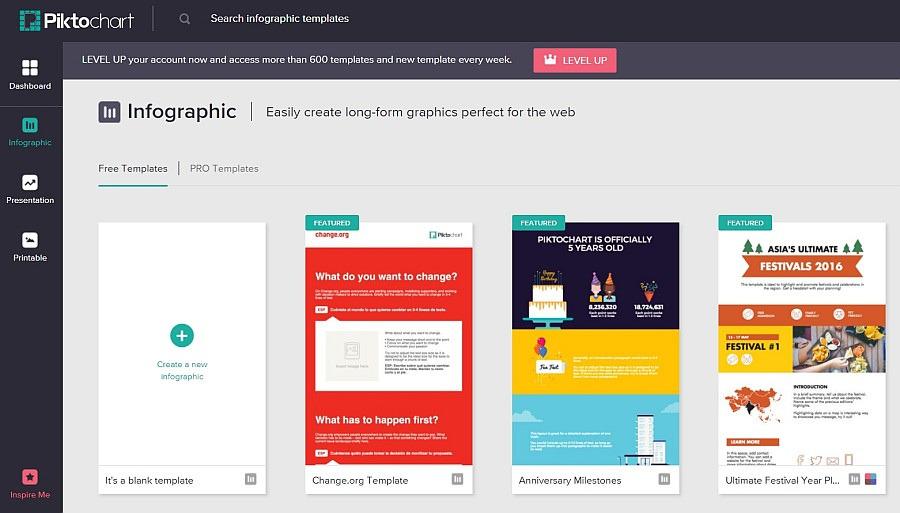Open the Dashboard sidebar icon
This screenshot has width=900, height=513.
[x=30, y=68]
